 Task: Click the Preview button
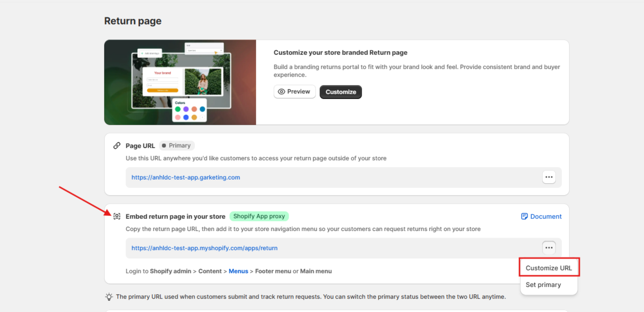click(294, 91)
